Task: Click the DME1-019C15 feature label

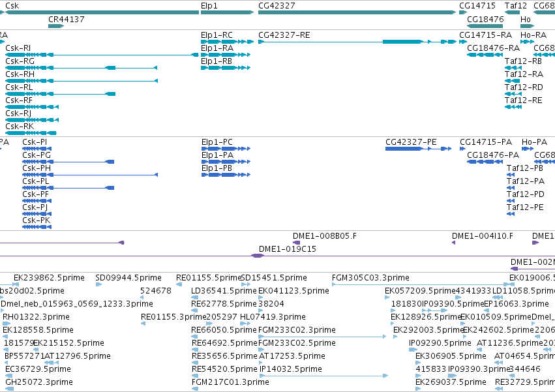Action: (x=288, y=249)
